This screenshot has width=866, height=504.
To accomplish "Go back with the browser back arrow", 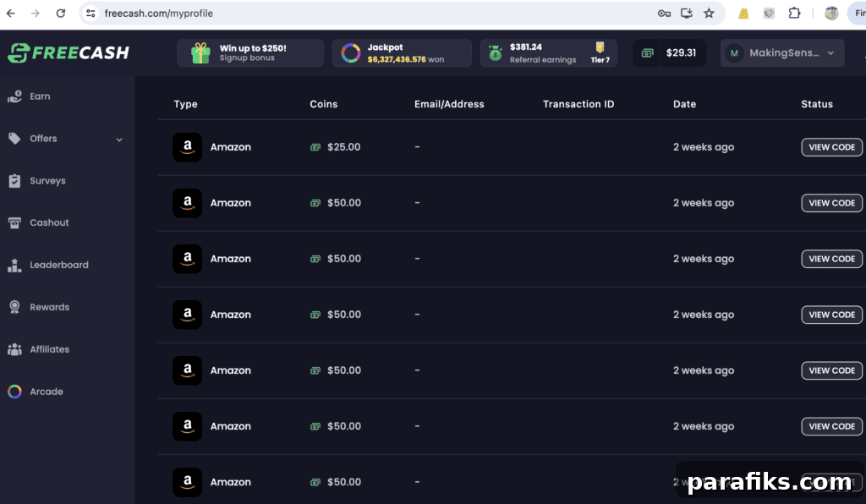I will point(10,14).
